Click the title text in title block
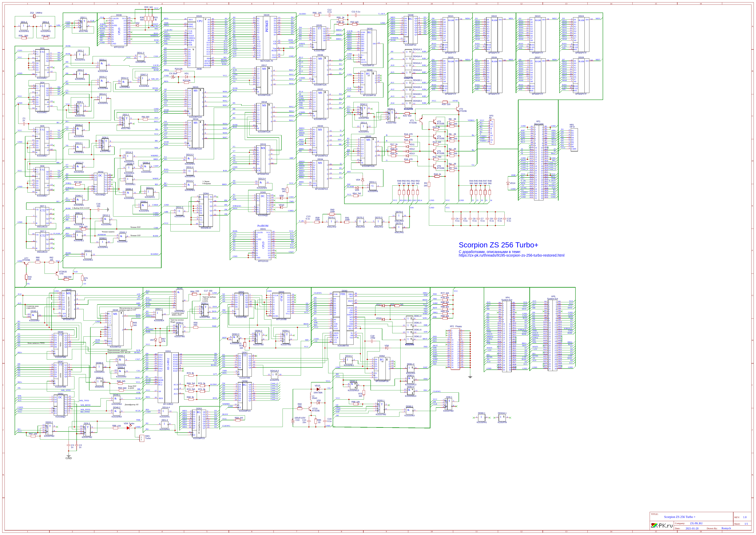Viewport: 756px width, 535px height. [x=680, y=517]
